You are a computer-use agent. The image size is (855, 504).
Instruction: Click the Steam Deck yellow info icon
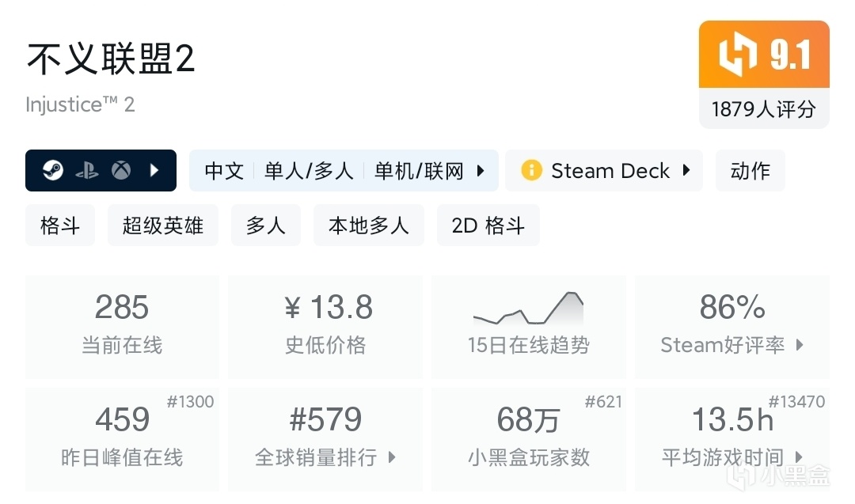pyautogui.click(x=532, y=170)
